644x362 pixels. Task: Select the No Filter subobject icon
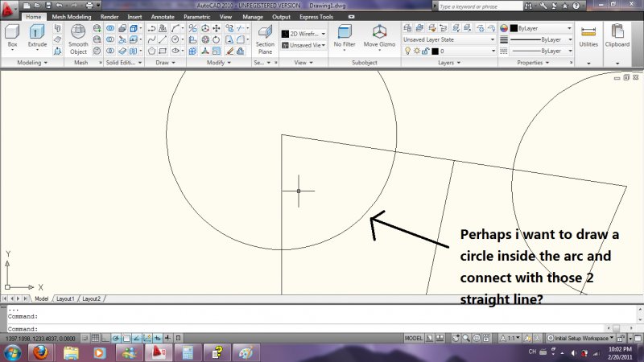pyautogui.click(x=345, y=32)
